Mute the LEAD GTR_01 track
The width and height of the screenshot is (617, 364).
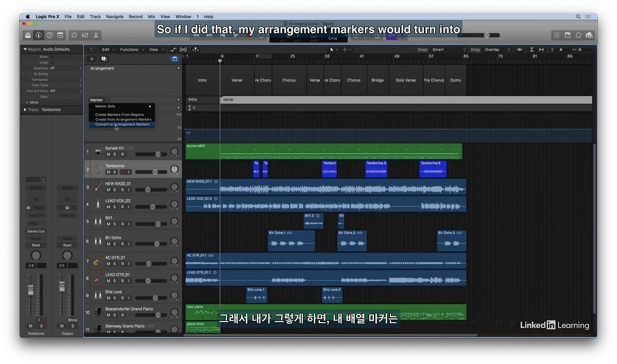[x=108, y=281]
